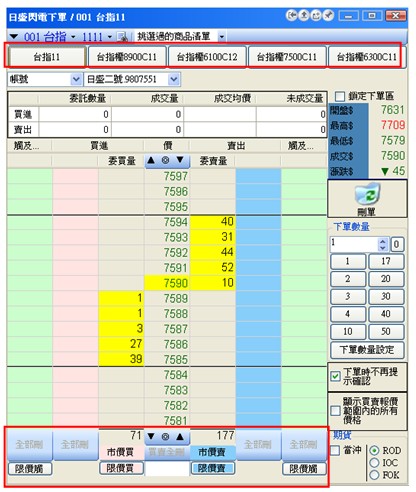Switch to the 台指權7500C11 tab

[287, 57]
